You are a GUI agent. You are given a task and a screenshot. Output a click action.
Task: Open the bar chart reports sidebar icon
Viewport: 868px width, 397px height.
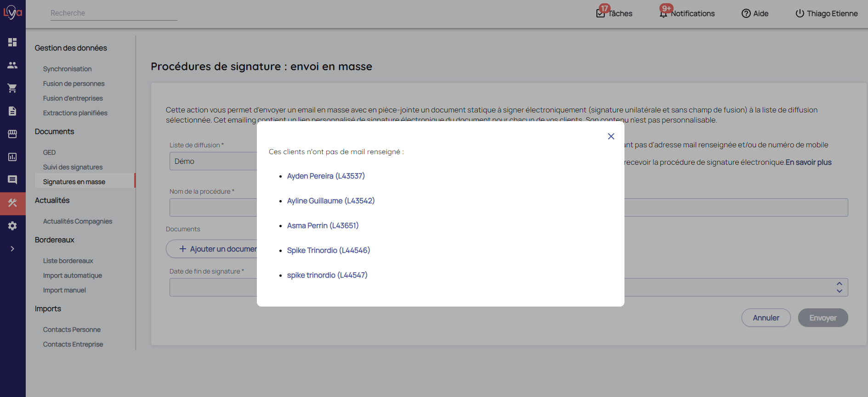pos(12,157)
